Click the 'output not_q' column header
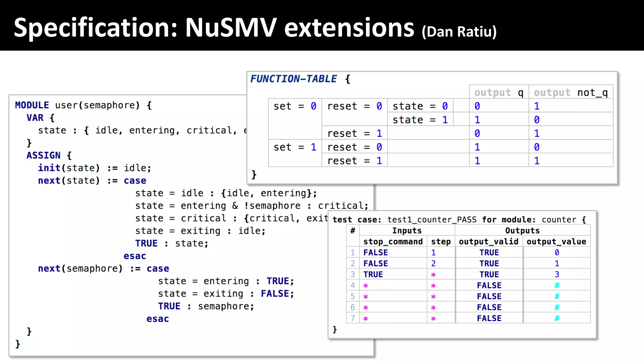This screenshot has height=362, width=644. [571, 92]
